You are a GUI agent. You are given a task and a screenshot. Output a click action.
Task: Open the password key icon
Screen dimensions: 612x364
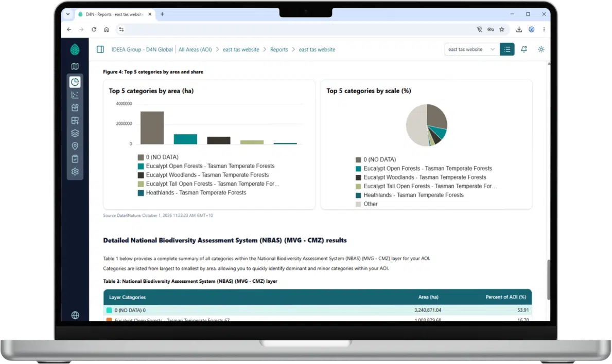click(491, 29)
